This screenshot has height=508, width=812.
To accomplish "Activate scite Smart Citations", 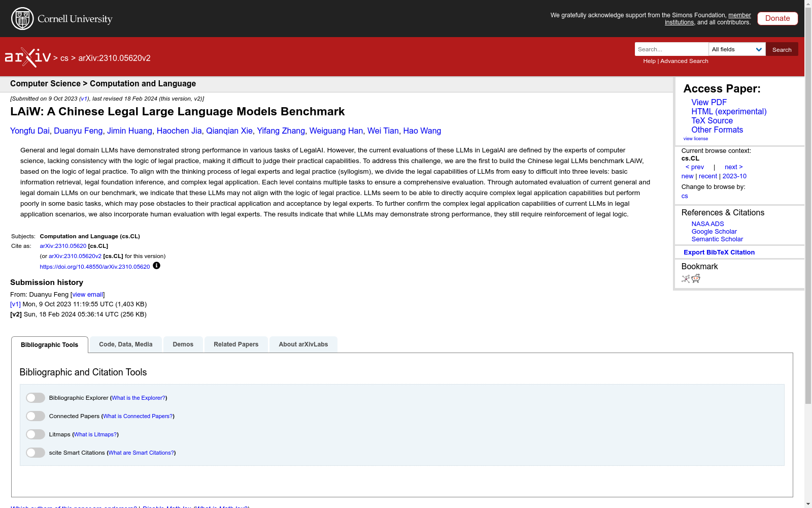I will [x=35, y=452].
